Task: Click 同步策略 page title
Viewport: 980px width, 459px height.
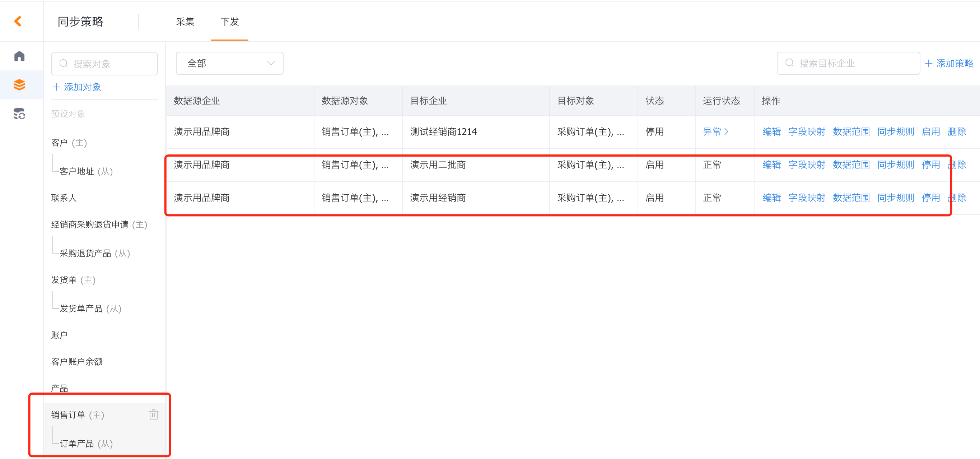Action: [x=80, y=21]
